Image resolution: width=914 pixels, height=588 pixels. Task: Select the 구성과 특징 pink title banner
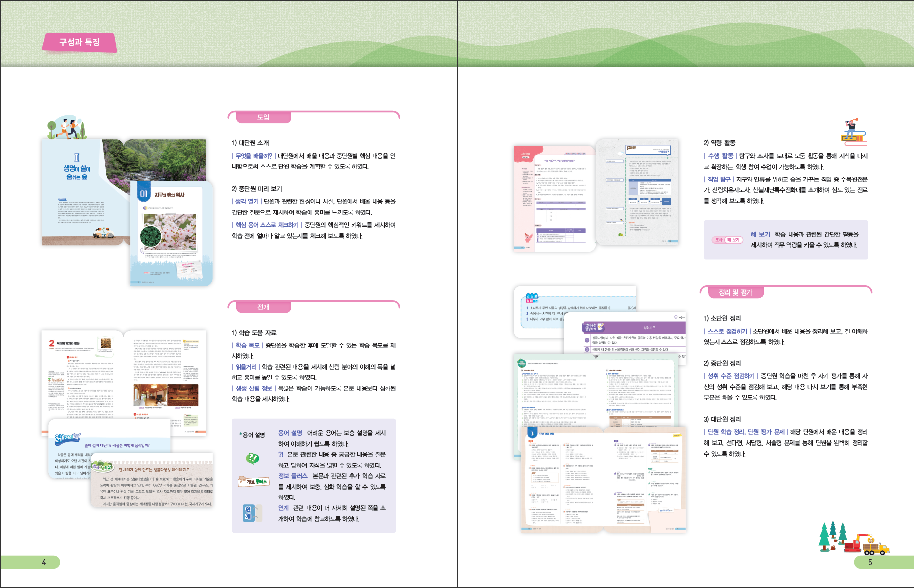[80, 43]
